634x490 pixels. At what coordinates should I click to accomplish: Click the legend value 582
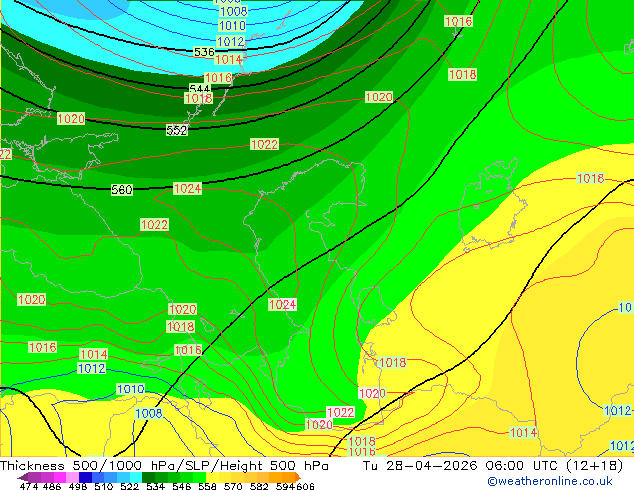coord(259,486)
